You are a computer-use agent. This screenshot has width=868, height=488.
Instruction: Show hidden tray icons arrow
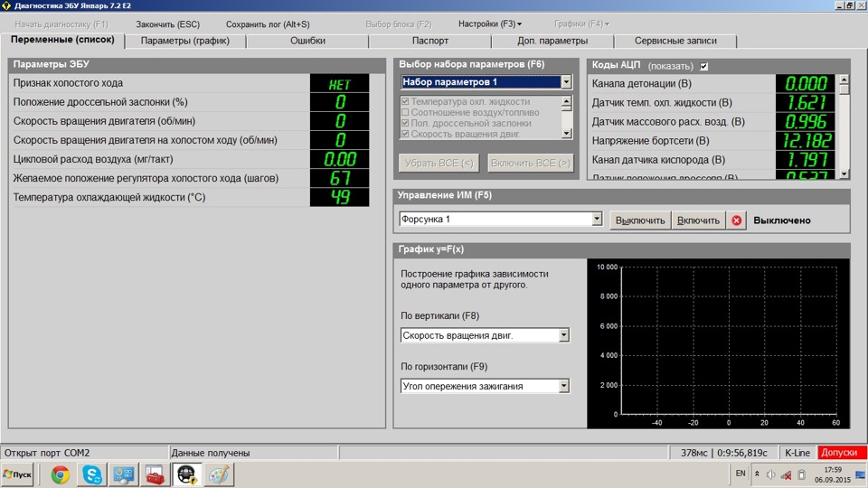[757, 474]
